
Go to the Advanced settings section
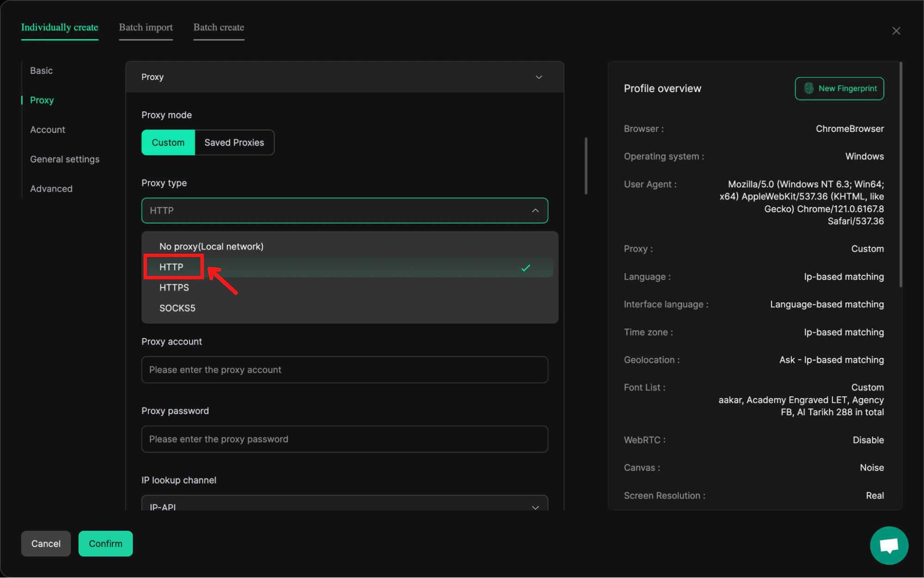51,188
